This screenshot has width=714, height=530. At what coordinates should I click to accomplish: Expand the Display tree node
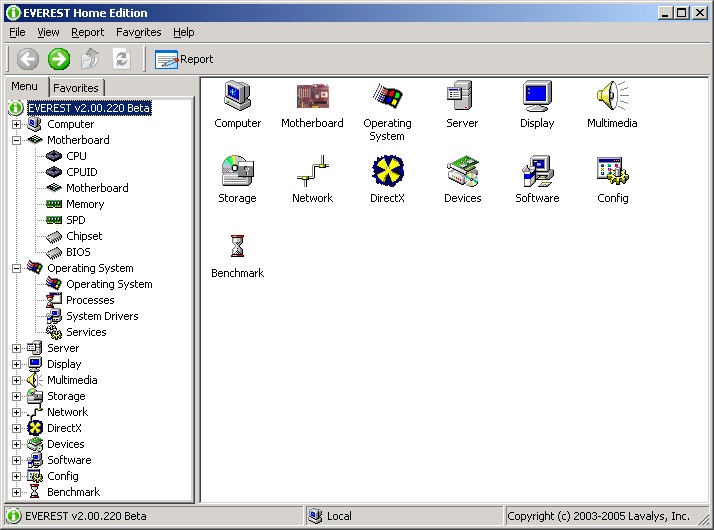(16, 364)
